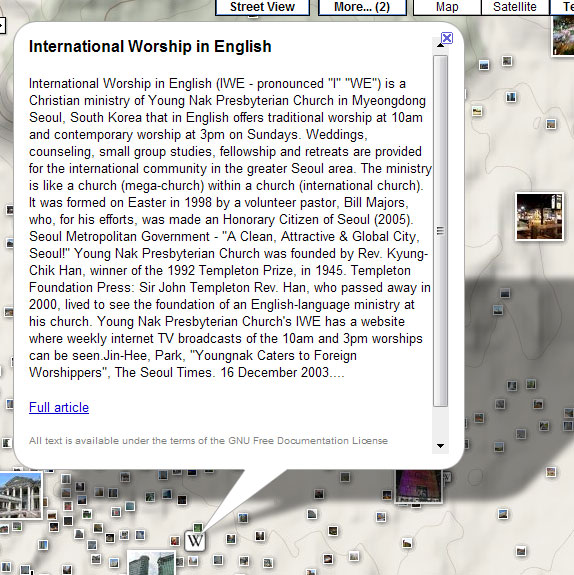574x575 pixels.
Task: Click the GNU Free Documentation License text
Action: point(208,440)
